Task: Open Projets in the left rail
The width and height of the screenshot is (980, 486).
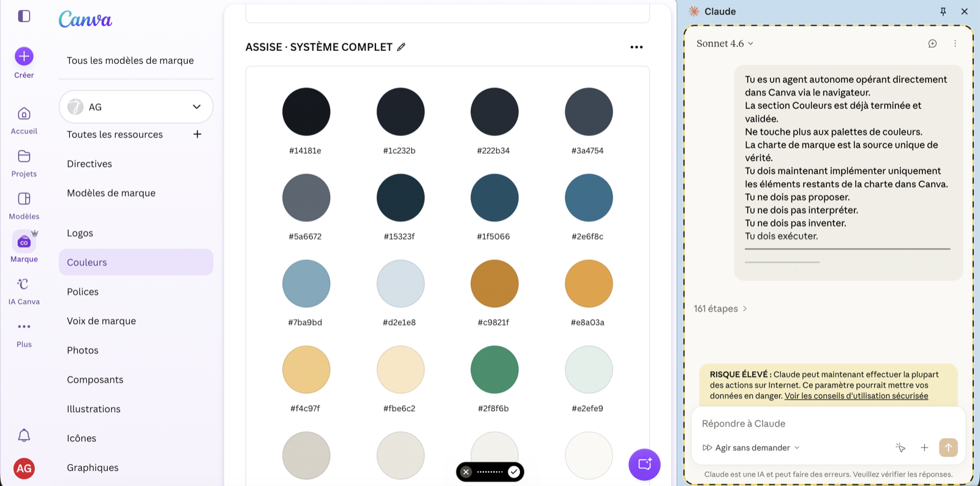Action: (24, 164)
